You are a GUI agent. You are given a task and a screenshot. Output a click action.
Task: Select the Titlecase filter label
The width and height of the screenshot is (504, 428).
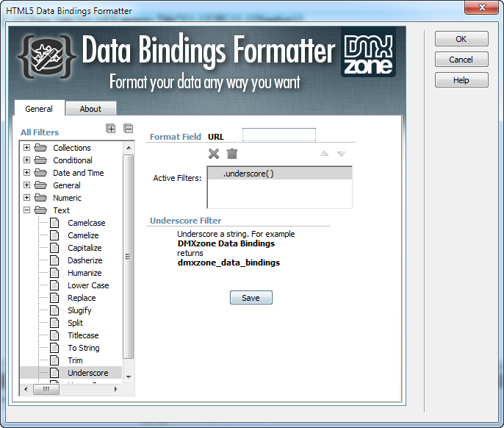click(83, 335)
